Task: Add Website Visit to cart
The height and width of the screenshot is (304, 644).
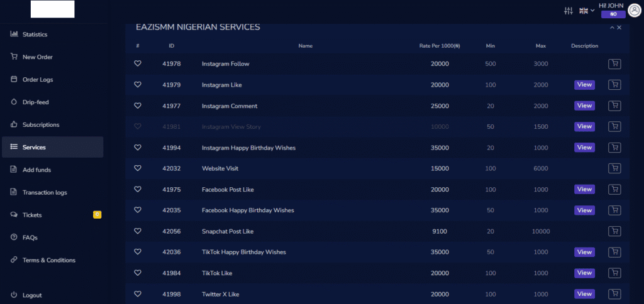Action: point(614,168)
